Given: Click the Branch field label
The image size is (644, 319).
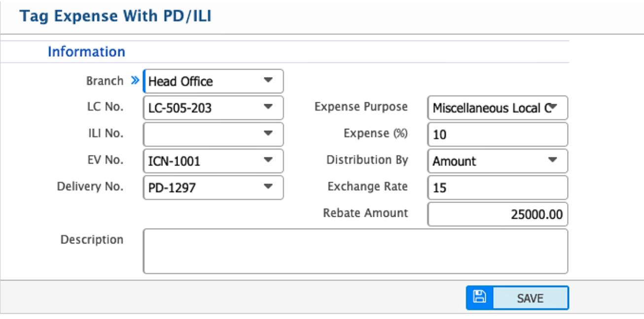Looking at the screenshot, I should (x=105, y=81).
